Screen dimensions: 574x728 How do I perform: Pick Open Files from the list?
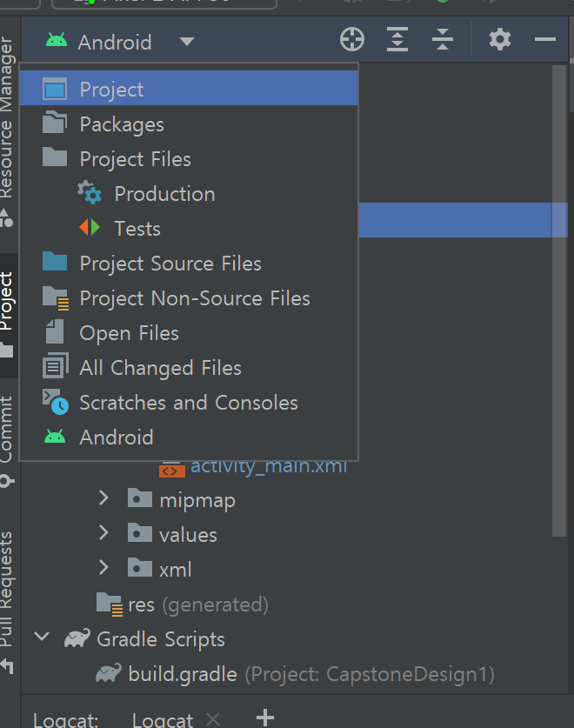point(189,333)
